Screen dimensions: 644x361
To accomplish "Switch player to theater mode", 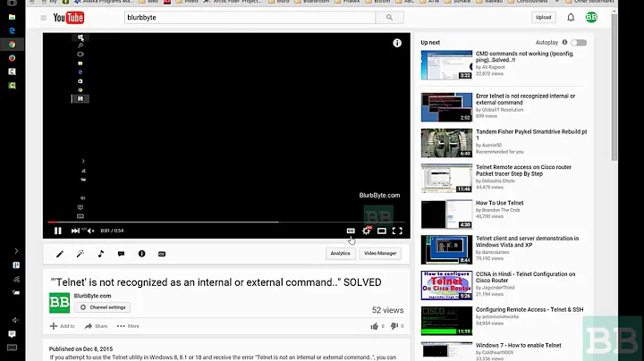I will (382, 231).
